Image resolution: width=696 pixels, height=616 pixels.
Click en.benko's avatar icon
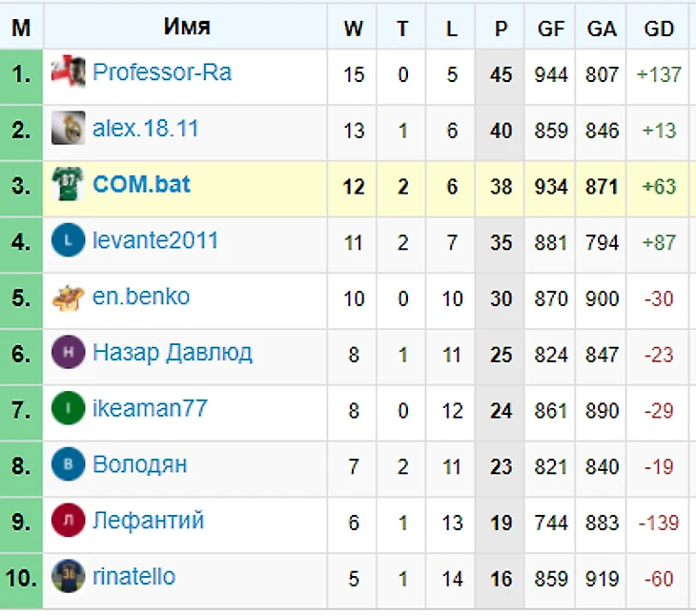click(69, 298)
